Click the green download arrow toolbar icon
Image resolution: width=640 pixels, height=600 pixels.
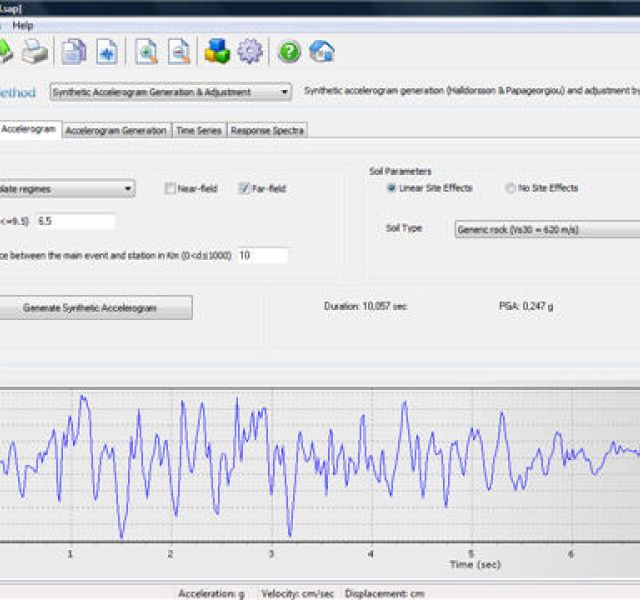click(x=5, y=51)
